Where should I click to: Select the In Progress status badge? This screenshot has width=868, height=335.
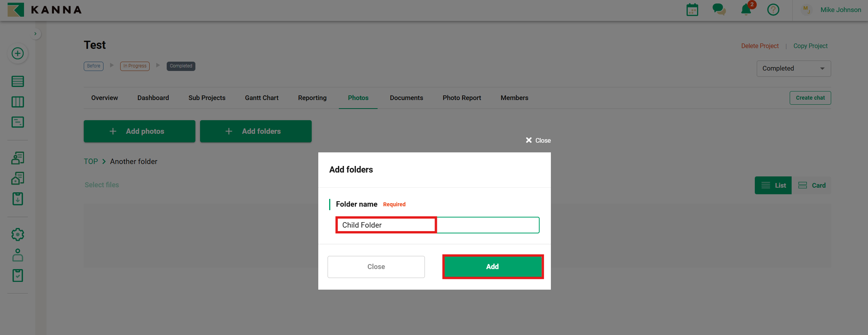tap(135, 66)
